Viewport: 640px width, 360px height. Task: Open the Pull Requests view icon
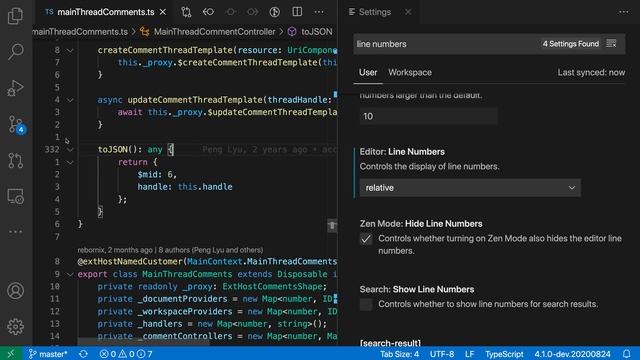pyautogui.click(x=16, y=160)
